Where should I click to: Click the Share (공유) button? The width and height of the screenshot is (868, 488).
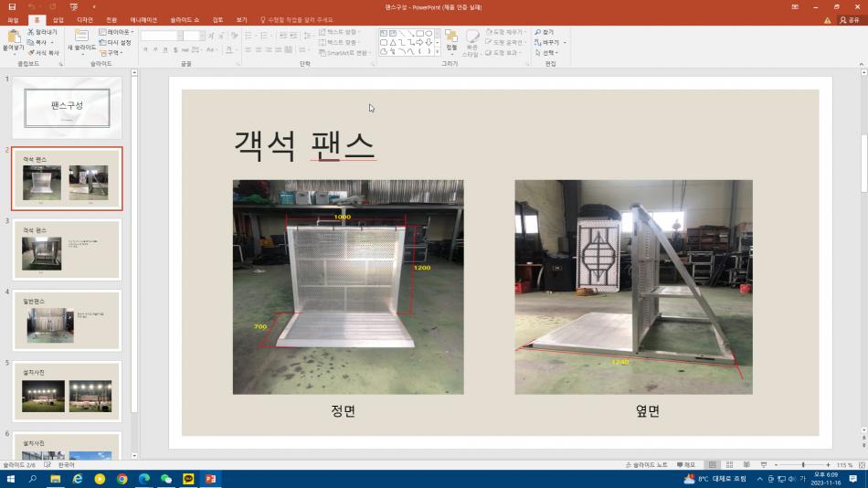pos(850,20)
